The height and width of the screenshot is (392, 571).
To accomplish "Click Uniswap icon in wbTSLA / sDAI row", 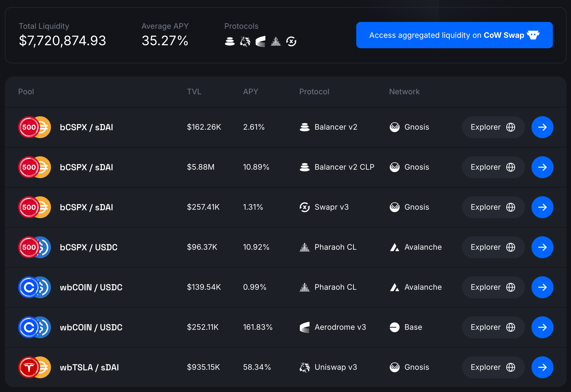I will point(305,367).
